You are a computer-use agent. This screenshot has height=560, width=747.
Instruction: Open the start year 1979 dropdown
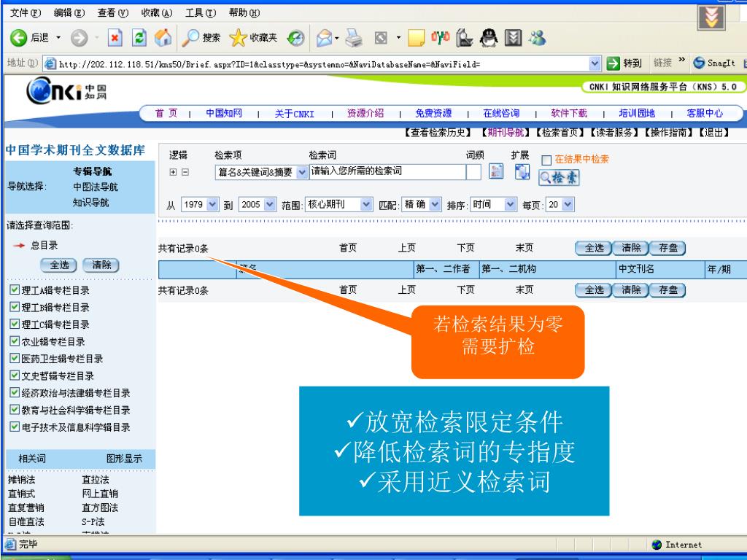[x=200, y=204]
